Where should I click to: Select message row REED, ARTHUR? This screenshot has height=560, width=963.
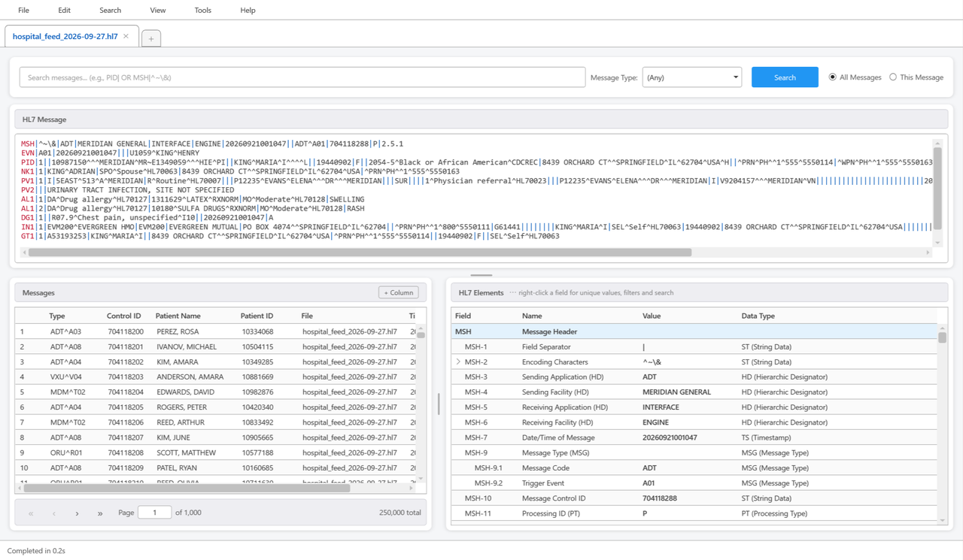click(214, 422)
